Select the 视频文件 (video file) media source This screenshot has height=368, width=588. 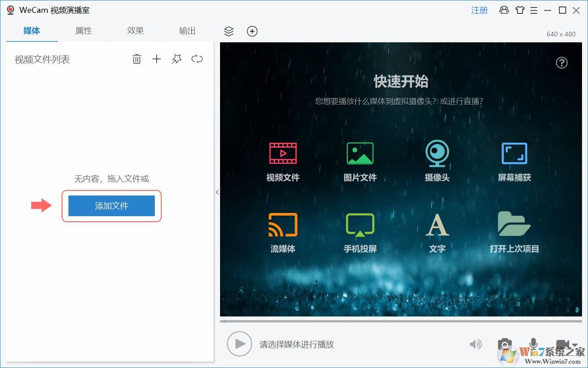(x=282, y=161)
